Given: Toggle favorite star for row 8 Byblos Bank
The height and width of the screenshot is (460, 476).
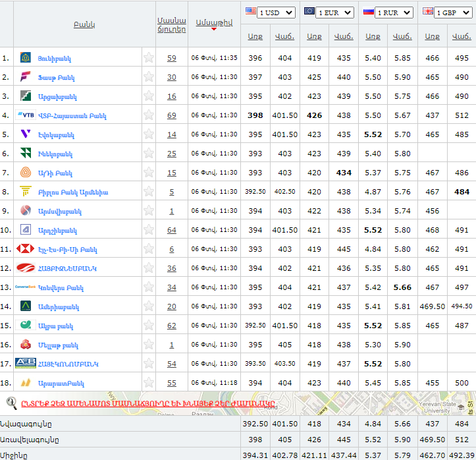Looking at the screenshot, I should [x=149, y=191].
